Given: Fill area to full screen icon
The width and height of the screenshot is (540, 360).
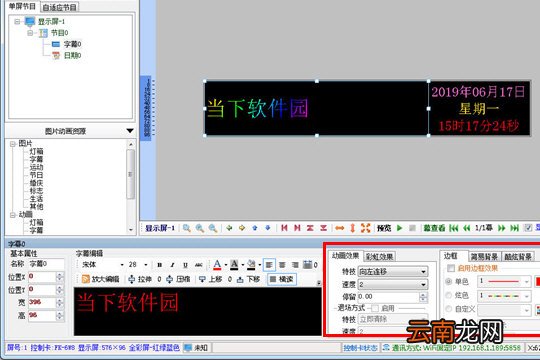Looking at the screenshot, I should point(365,228).
